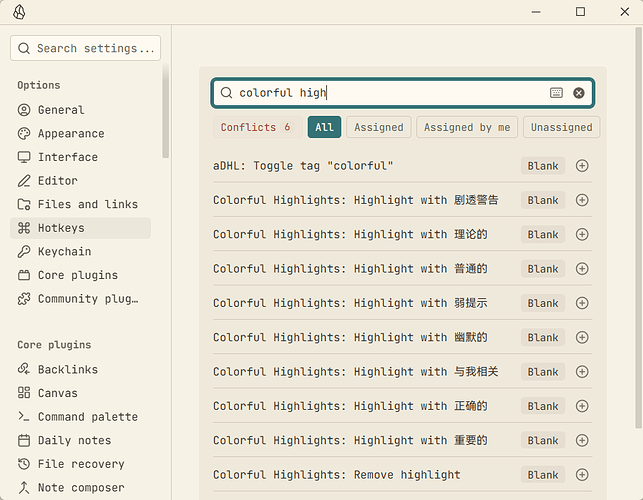Click Blank hotkey for Highlight with 与我相关
The height and width of the screenshot is (500, 643).
click(x=543, y=372)
